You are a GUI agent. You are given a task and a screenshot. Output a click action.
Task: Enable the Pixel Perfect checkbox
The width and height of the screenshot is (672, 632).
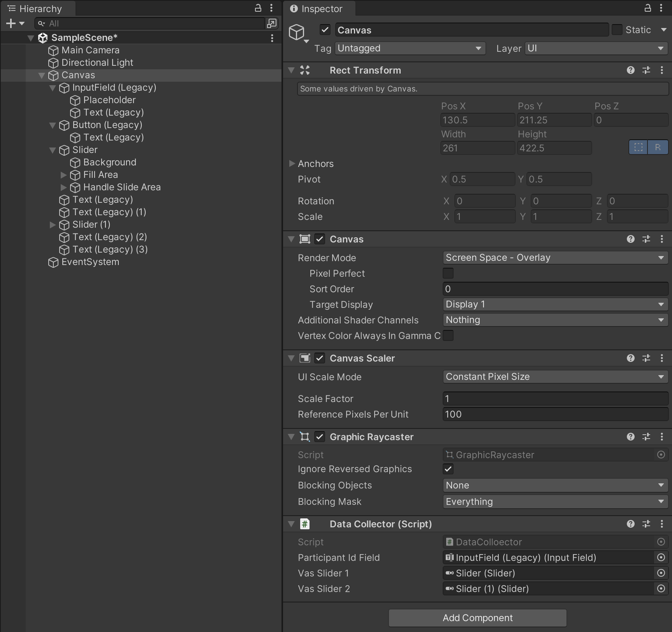click(x=448, y=273)
